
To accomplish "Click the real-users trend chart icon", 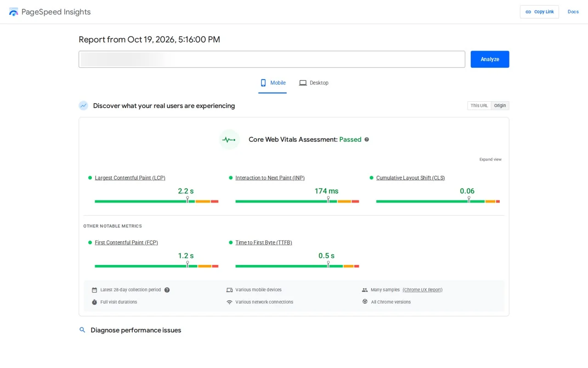I will 83,106.
